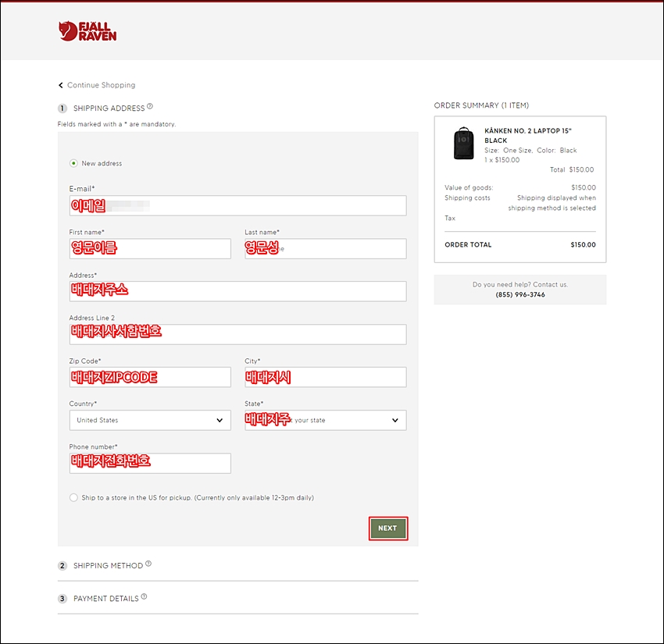Click the Kånken No. 2 Laptop 15" product title

[527, 135]
